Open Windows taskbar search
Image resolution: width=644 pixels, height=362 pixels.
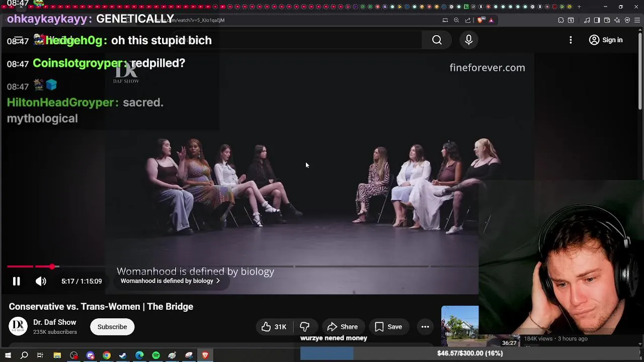coord(24,355)
